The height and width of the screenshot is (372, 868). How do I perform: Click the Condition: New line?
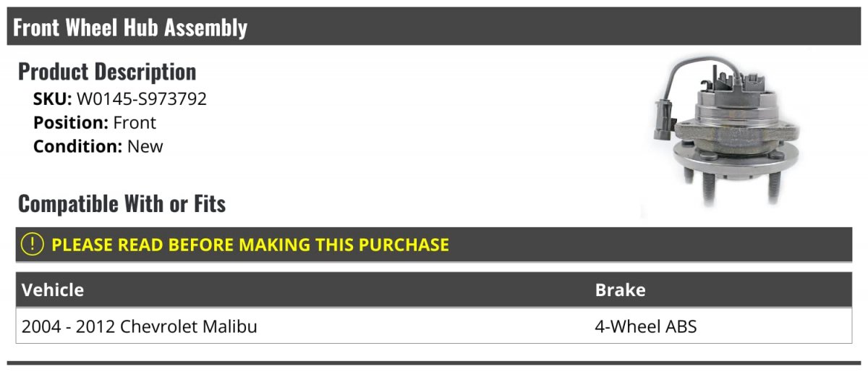[98, 146]
